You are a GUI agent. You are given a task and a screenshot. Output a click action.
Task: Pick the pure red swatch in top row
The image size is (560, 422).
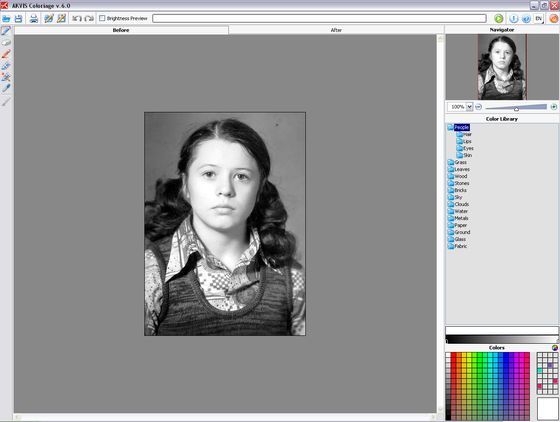point(453,355)
